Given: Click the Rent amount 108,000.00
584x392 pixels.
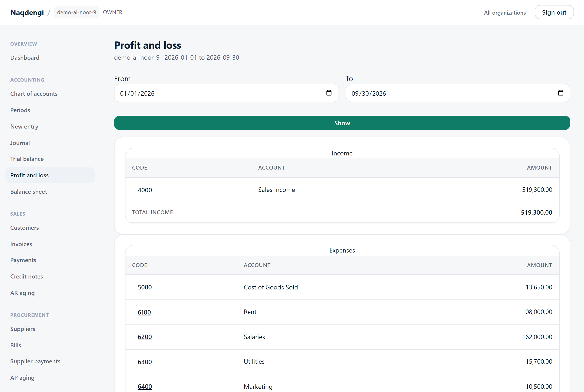Looking at the screenshot, I should coord(537,312).
